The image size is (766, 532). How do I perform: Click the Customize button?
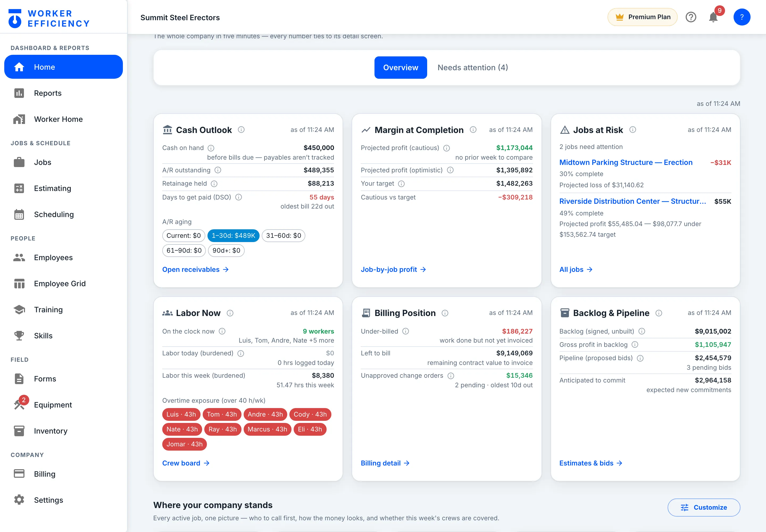click(x=704, y=507)
